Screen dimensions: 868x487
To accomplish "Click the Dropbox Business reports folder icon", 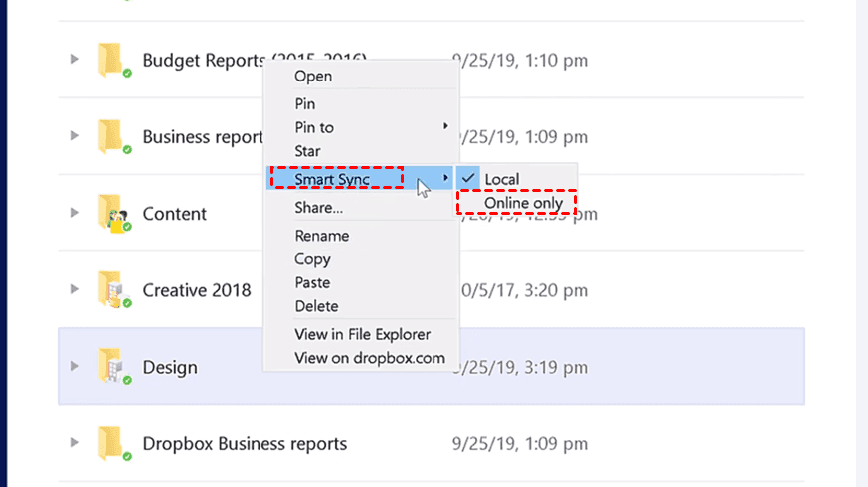I will tap(111, 443).
